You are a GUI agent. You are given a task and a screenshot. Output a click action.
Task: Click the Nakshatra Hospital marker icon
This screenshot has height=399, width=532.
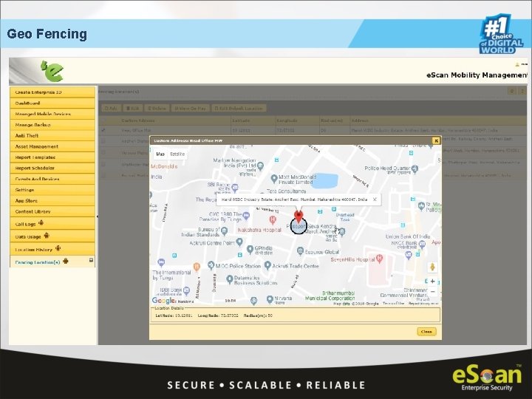(x=273, y=220)
